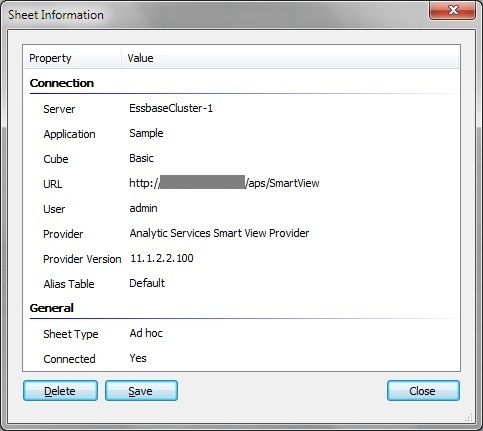Click the URL value ending in /aps/SmartView
This screenshot has height=431, width=483.
click(224, 183)
